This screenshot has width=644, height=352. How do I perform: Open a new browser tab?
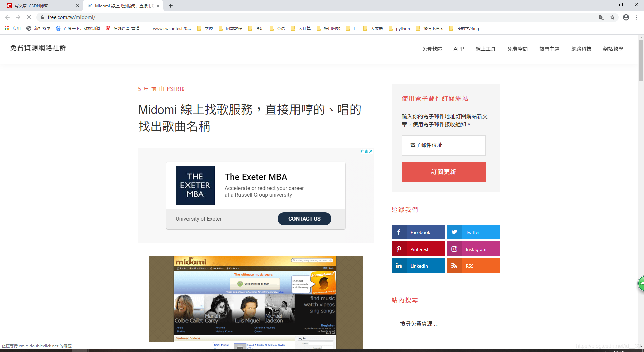(x=171, y=6)
